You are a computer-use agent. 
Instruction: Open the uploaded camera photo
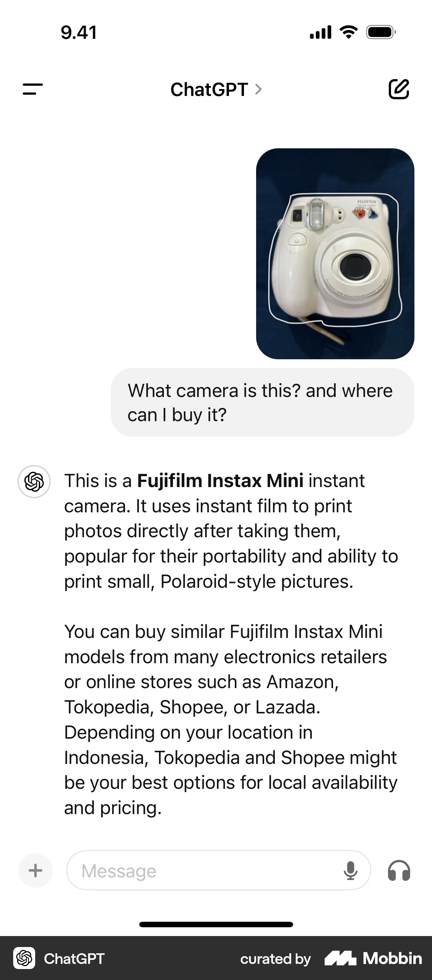pos(335,254)
